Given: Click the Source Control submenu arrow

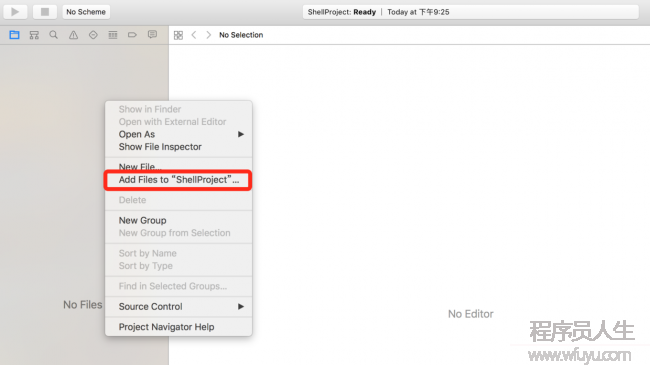Looking at the screenshot, I should click(x=241, y=307).
